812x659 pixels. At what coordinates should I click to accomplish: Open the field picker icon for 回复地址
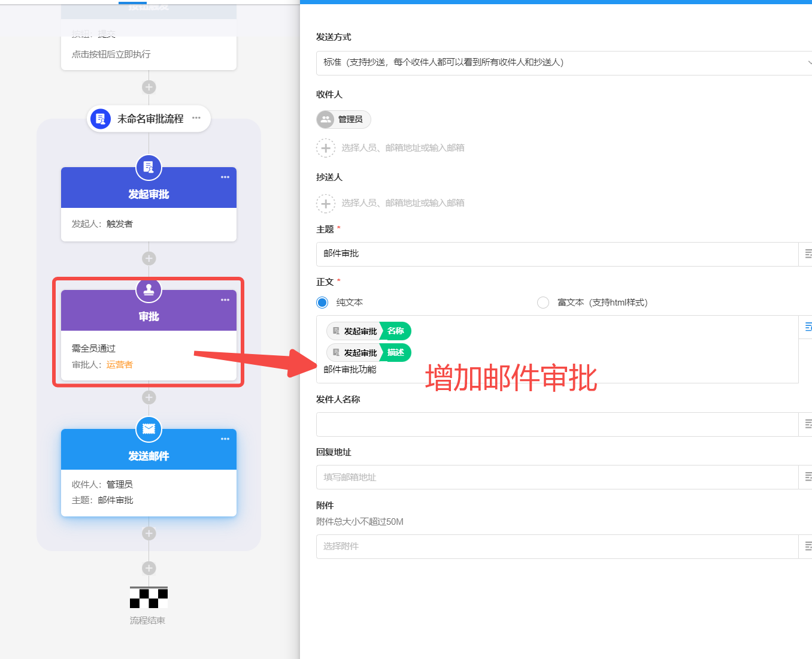808,477
